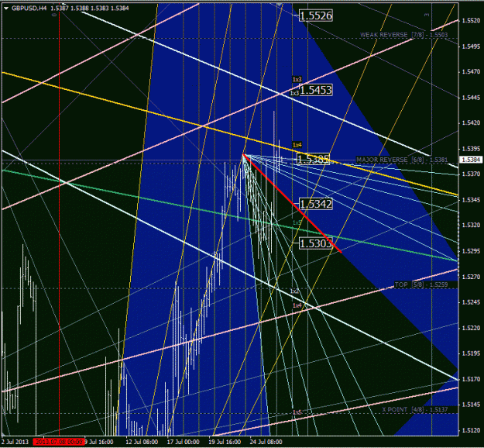This screenshot has width=484, height=448.
Task: Click the 1.5320 price axis tick
Action: (x=471, y=226)
